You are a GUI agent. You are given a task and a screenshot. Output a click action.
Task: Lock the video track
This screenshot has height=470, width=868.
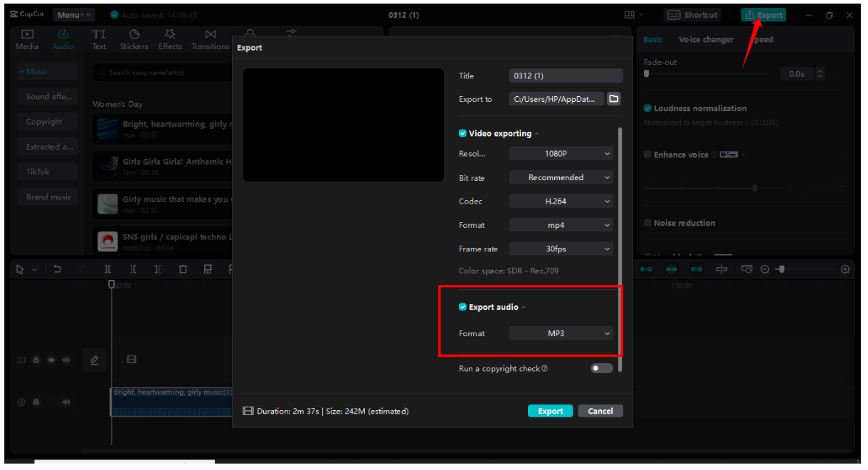tap(36, 360)
